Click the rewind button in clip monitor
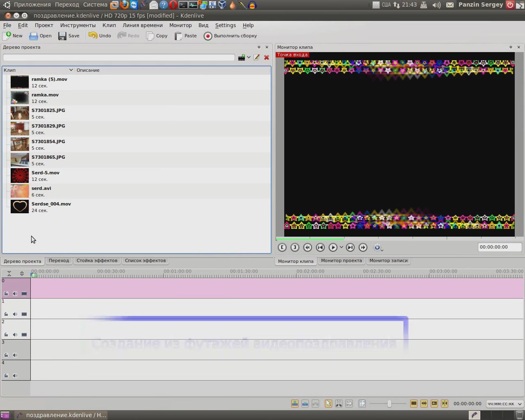525x420 pixels. tap(308, 247)
